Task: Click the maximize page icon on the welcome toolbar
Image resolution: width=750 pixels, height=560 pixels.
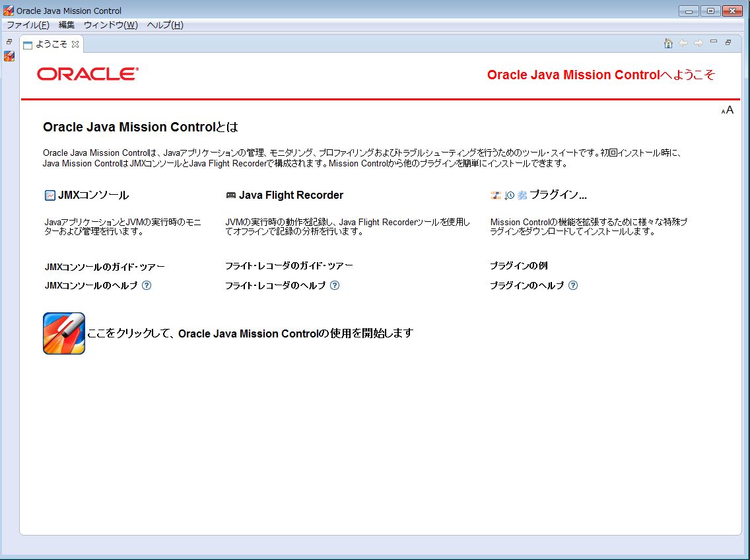Action: coord(728,42)
